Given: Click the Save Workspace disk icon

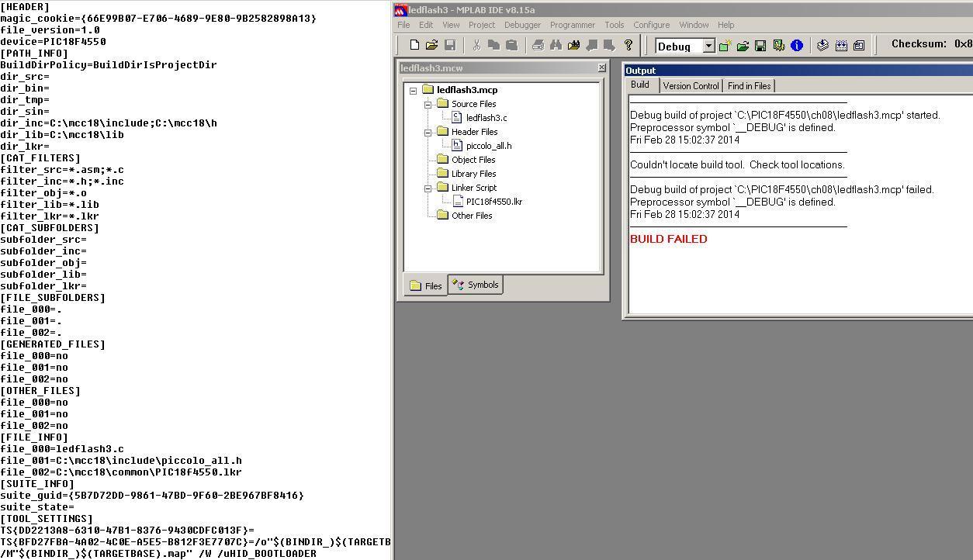Looking at the screenshot, I should (760, 46).
